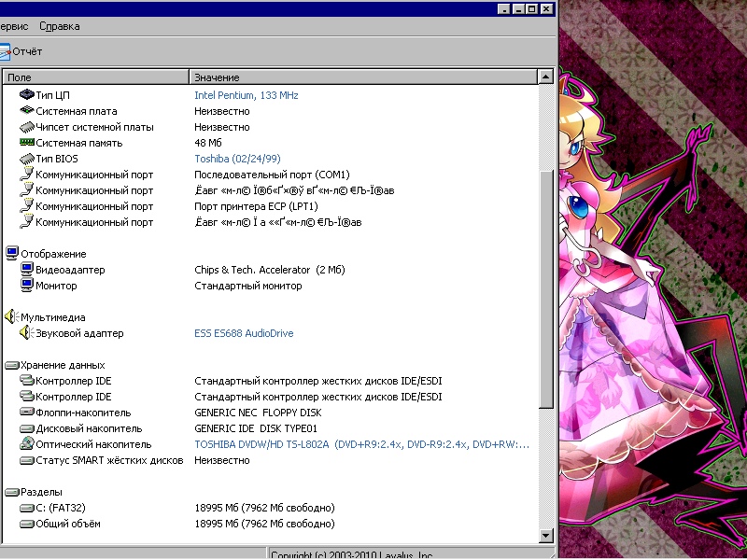Select the Системная память field label
Image resolution: width=747 pixels, height=560 pixels.
tap(79, 143)
